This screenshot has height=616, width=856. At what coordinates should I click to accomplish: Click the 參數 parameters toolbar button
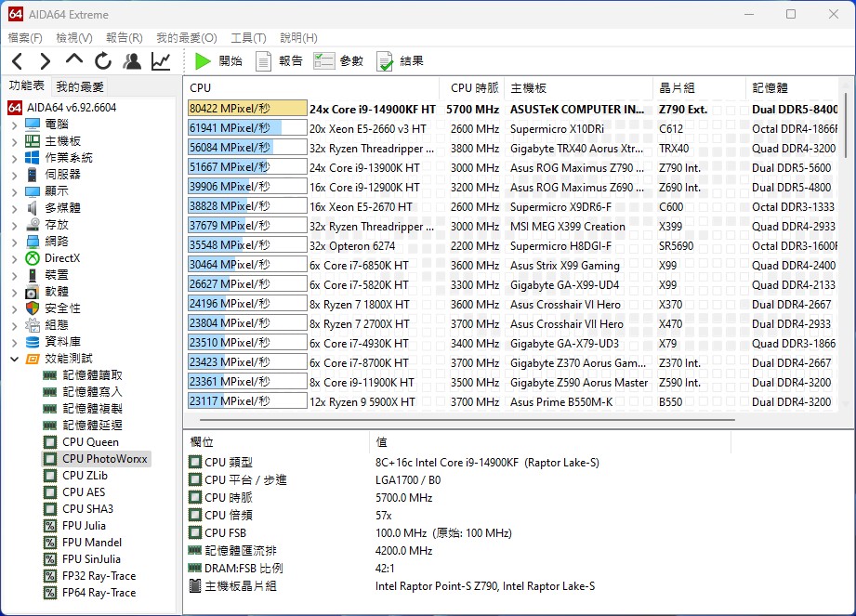pyautogui.click(x=339, y=61)
